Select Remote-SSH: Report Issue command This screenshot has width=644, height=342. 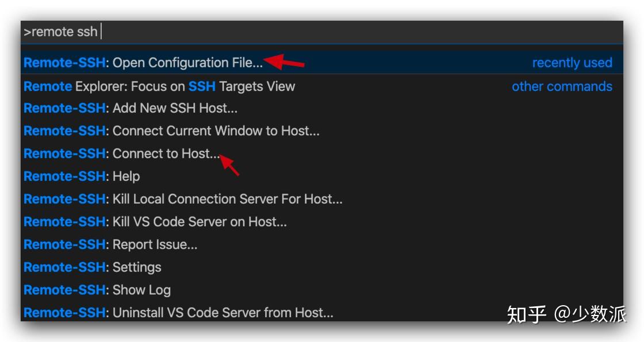click(x=322, y=244)
